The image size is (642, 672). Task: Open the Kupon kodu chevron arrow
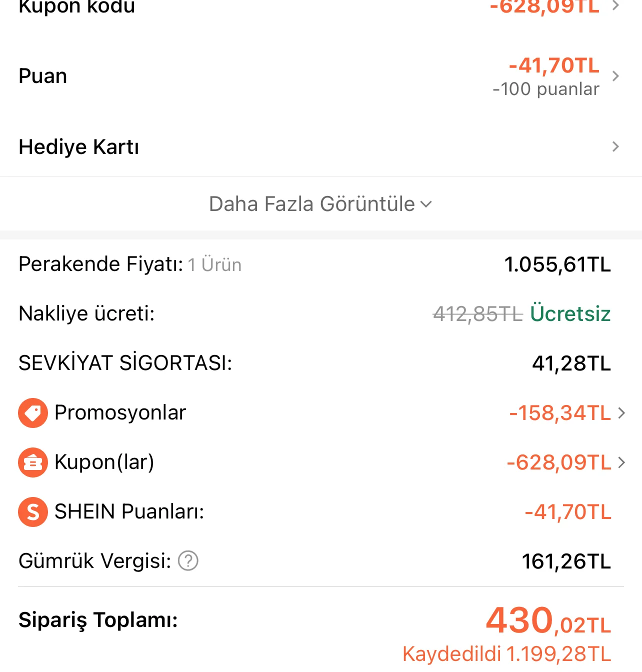tap(616, 6)
